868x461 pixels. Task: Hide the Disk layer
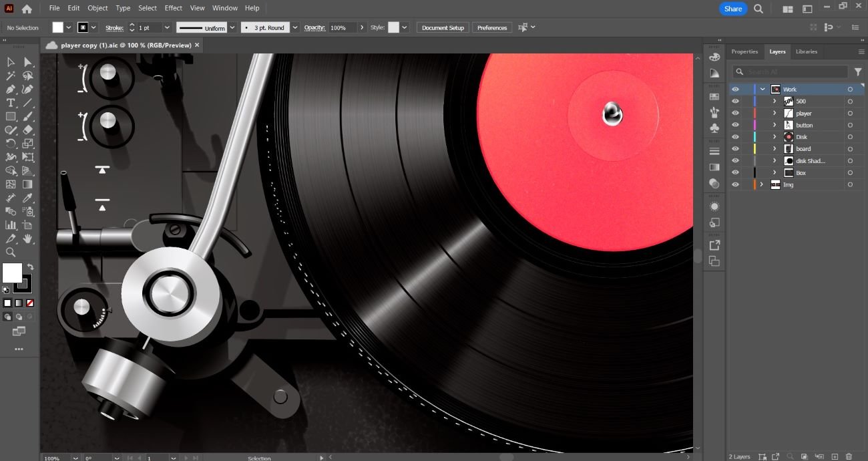[x=735, y=137]
